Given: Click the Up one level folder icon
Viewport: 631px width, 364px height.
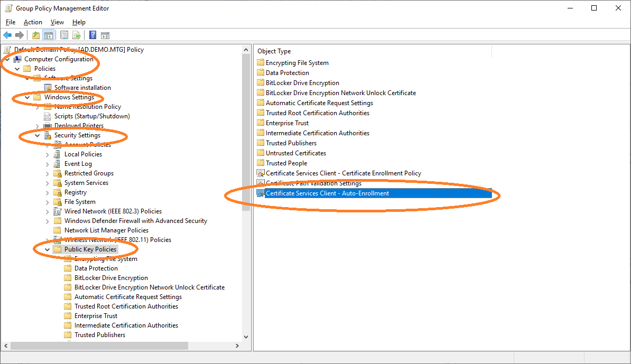Looking at the screenshot, I should (35, 35).
